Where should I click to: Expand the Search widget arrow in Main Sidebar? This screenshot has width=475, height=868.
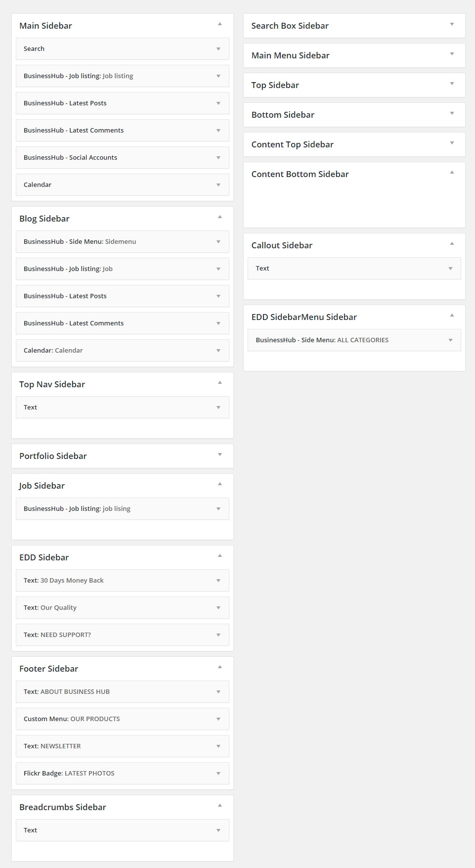tap(218, 49)
